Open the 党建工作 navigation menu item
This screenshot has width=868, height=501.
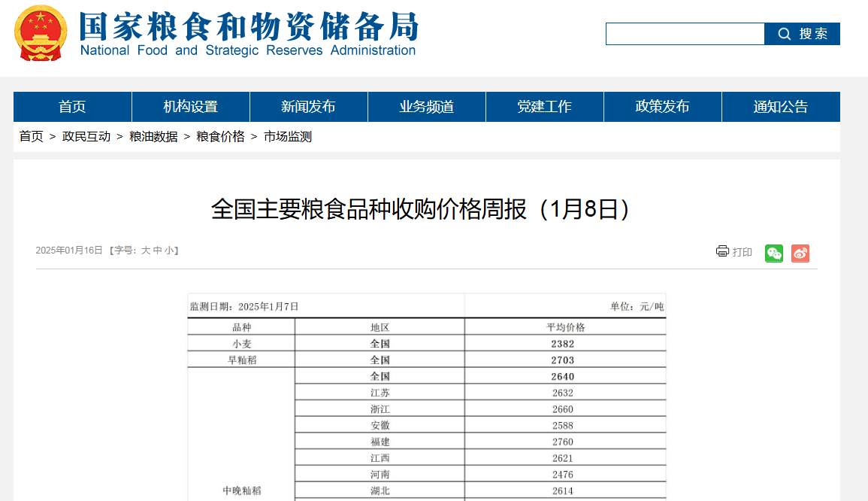(x=544, y=106)
